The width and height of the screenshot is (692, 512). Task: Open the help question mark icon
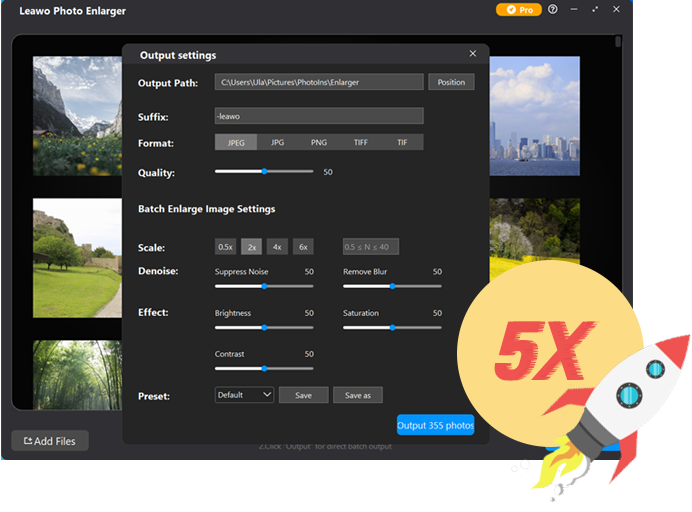pyautogui.click(x=553, y=9)
